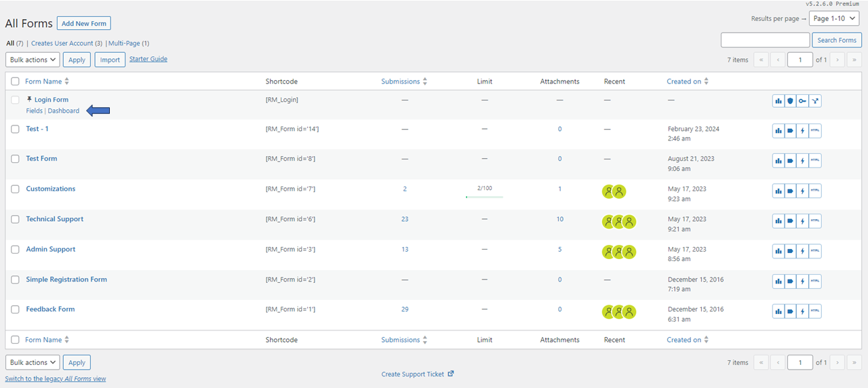Screen dimensions: 868x388
Task: Click the branching arrows icon for Login Form
Action: point(815,101)
